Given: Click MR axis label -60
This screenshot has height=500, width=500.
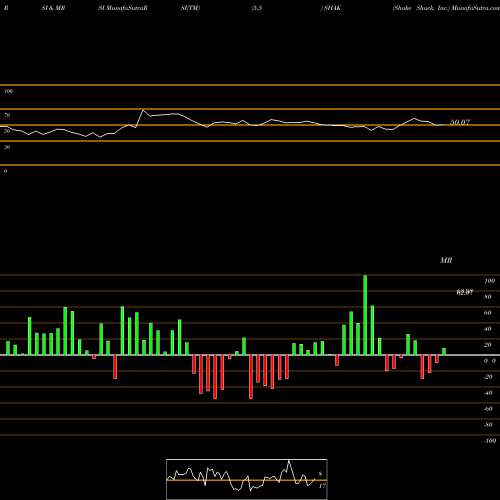Looking at the screenshot, I should [x=488, y=409].
